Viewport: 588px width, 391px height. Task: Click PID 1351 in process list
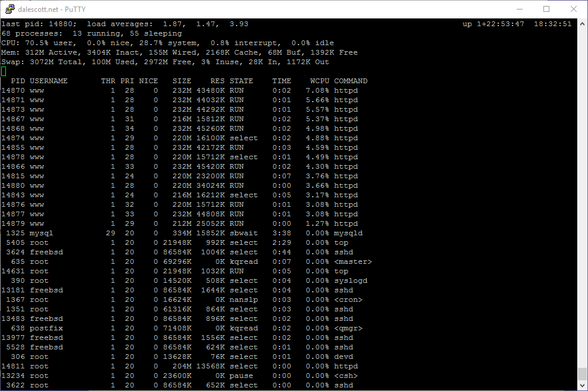pyautogui.click(x=15, y=309)
